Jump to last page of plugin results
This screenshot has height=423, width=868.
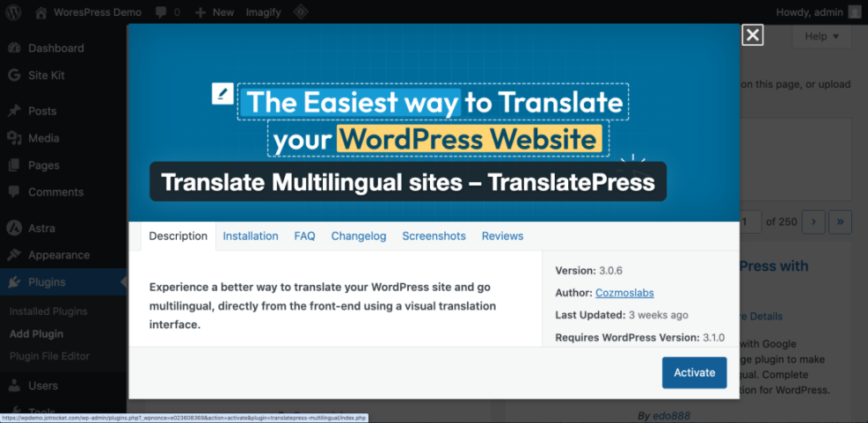[840, 222]
